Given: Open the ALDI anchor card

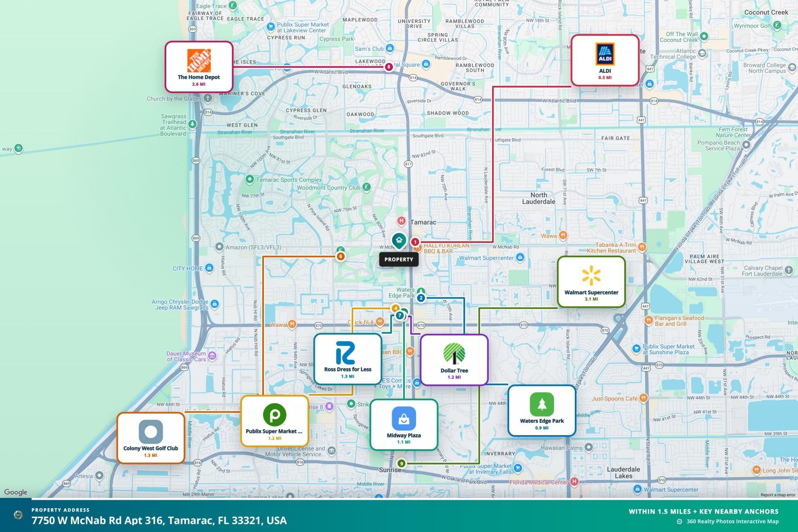Looking at the screenshot, I should click(605, 60).
